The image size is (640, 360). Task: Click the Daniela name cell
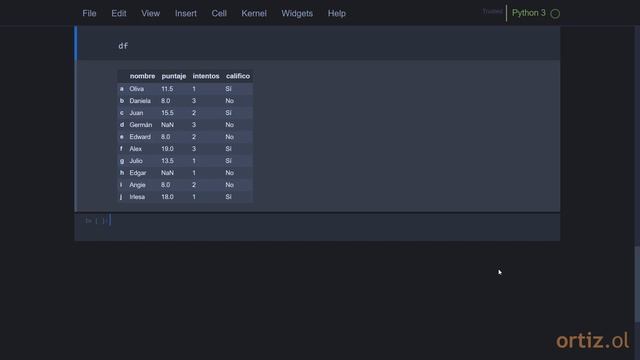point(140,101)
